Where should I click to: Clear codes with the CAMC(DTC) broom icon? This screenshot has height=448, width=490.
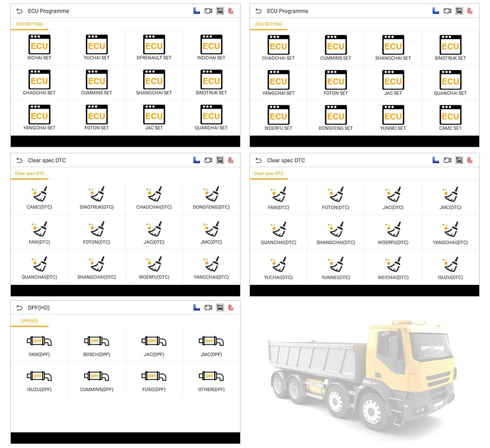click(39, 198)
